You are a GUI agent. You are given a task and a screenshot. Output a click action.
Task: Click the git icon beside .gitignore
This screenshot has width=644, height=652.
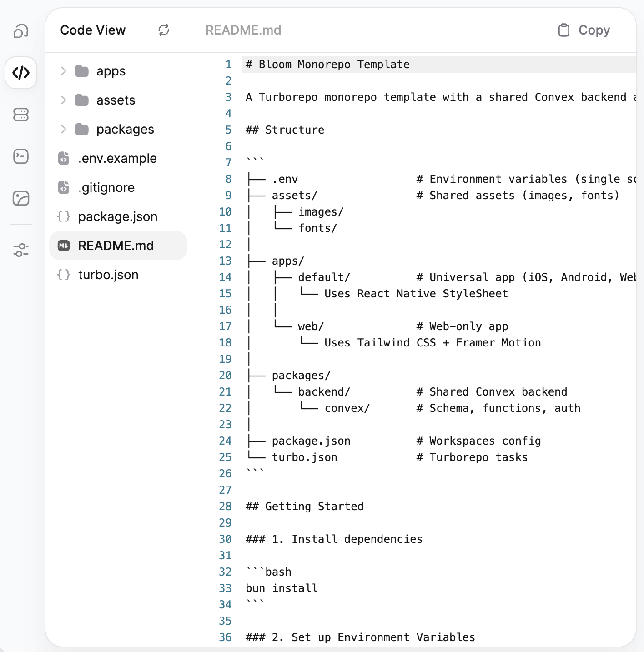[x=64, y=187]
